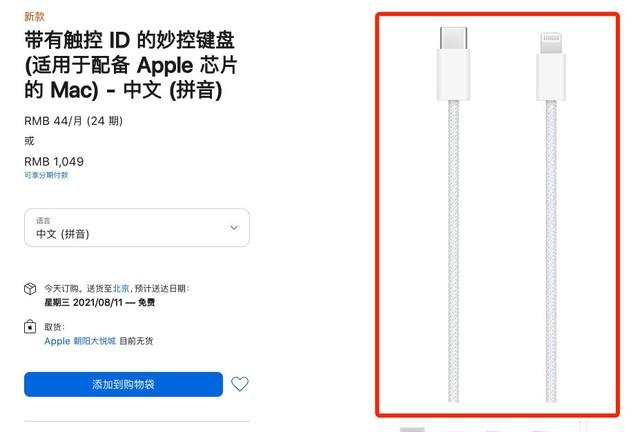640x432 pixels.
Task: Click the Apple store pickup bag icon
Action: [x=30, y=327]
